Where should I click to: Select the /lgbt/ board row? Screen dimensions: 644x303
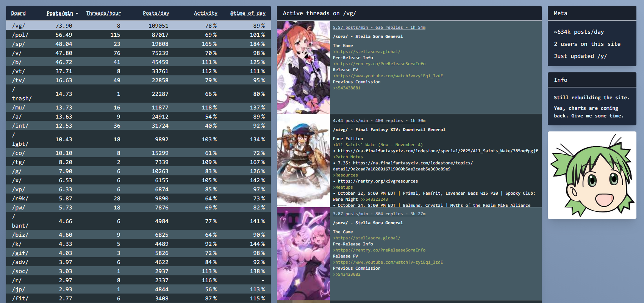pyautogui.click(x=138, y=139)
